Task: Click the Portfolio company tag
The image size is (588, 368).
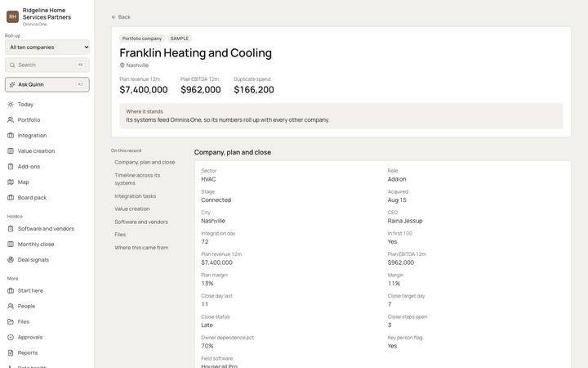Action: 142,38
